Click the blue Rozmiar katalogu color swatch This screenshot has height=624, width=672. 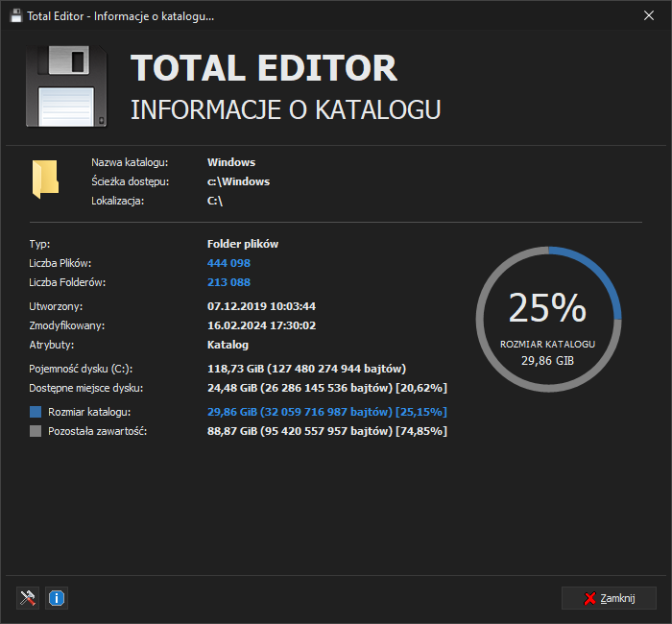(x=36, y=412)
